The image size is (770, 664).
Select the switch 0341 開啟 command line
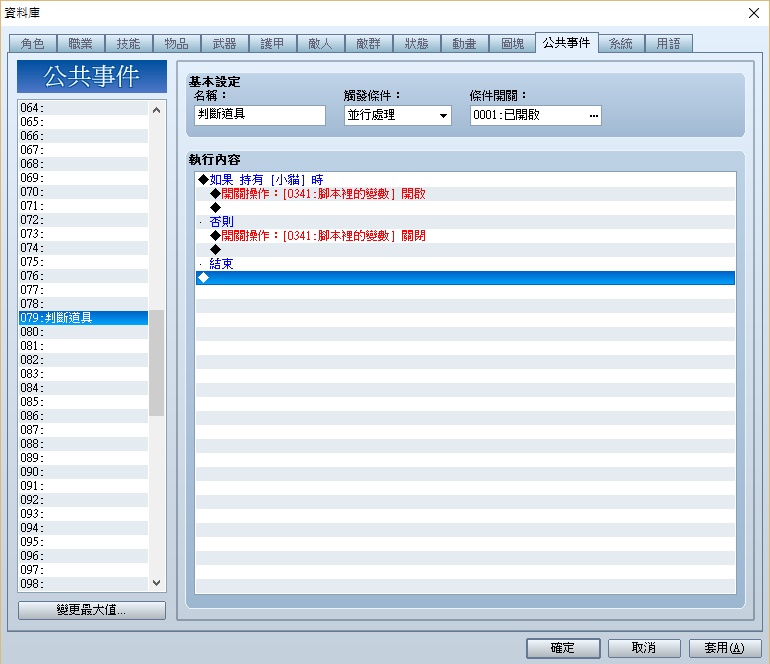coord(465,194)
